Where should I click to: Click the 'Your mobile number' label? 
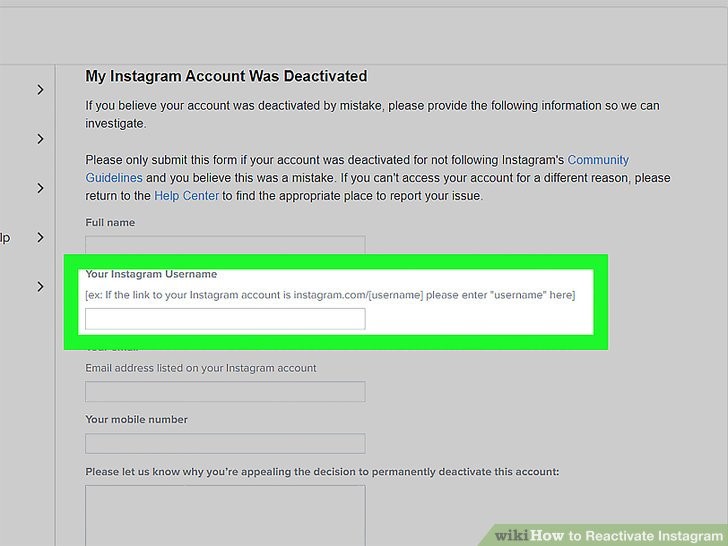[136, 419]
